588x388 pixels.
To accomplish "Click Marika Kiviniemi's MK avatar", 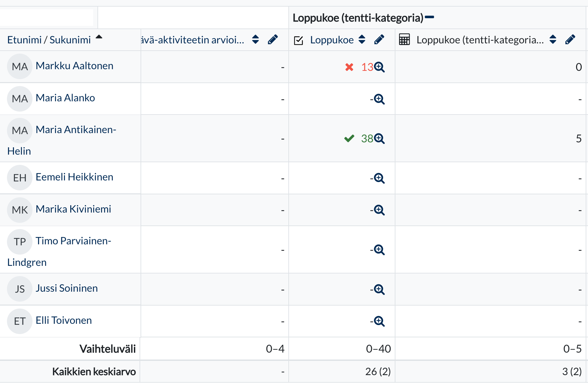I will coord(20,210).
